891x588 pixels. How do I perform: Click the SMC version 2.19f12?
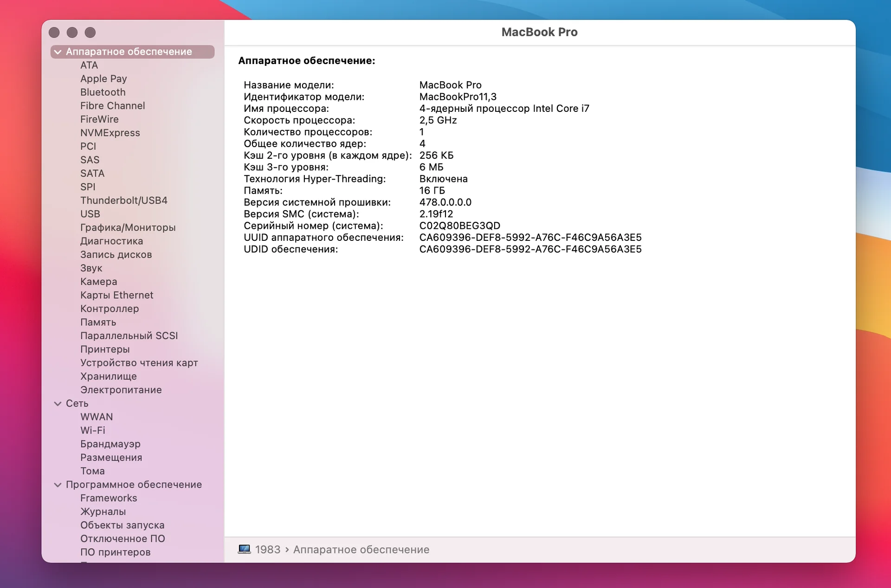coord(436,214)
